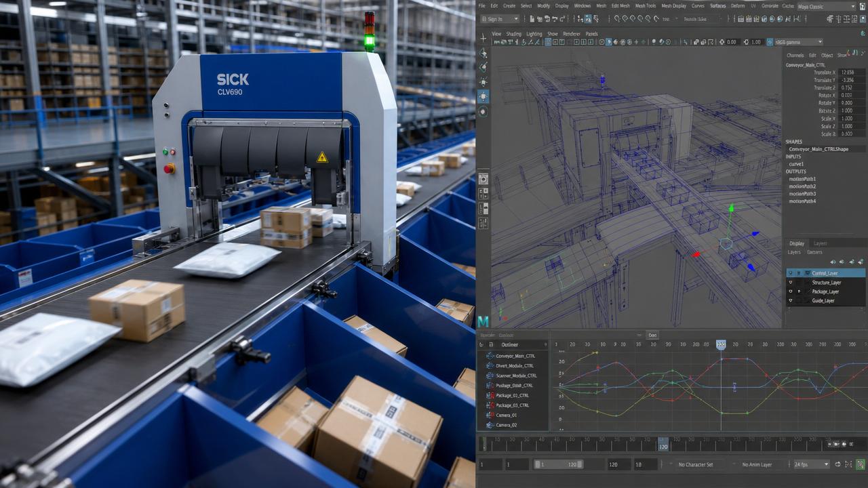Select curve1 under INPUTS
The height and width of the screenshot is (488, 868).
point(796,164)
